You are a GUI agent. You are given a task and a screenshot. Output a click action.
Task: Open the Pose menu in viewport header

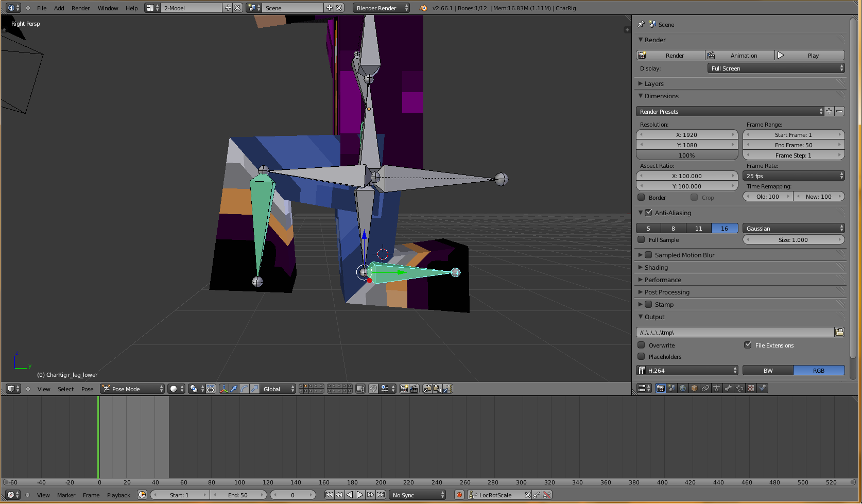coord(87,389)
